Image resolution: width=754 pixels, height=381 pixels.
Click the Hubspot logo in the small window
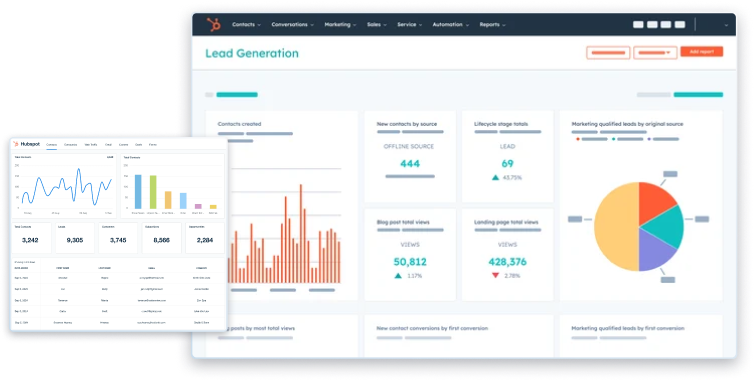[x=26, y=144]
